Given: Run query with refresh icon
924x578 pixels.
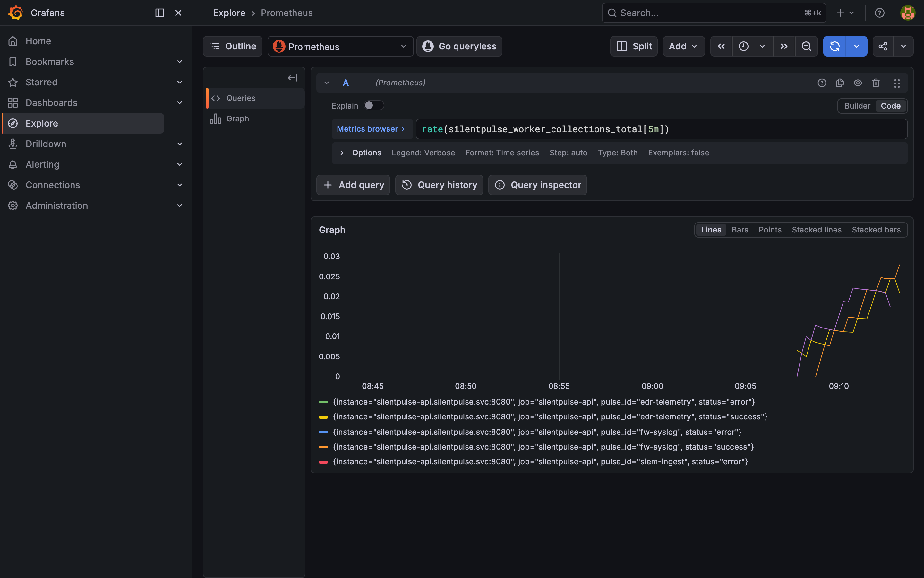Looking at the screenshot, I should [x=835, y=46].
